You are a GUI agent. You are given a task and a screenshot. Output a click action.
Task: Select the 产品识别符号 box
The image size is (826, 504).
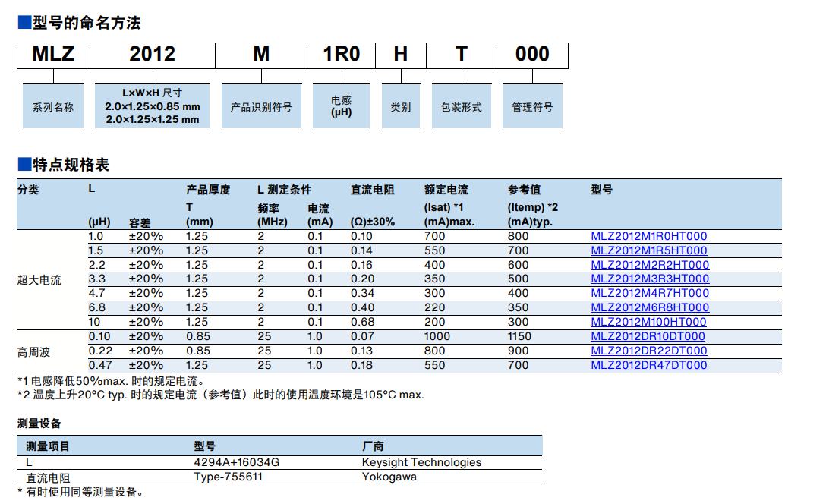click(x=261, y=107)
